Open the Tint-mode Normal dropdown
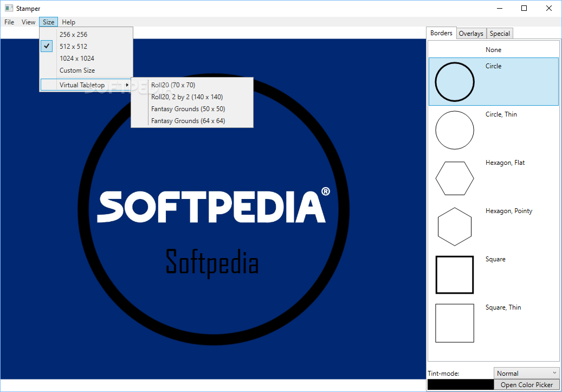 527,373
